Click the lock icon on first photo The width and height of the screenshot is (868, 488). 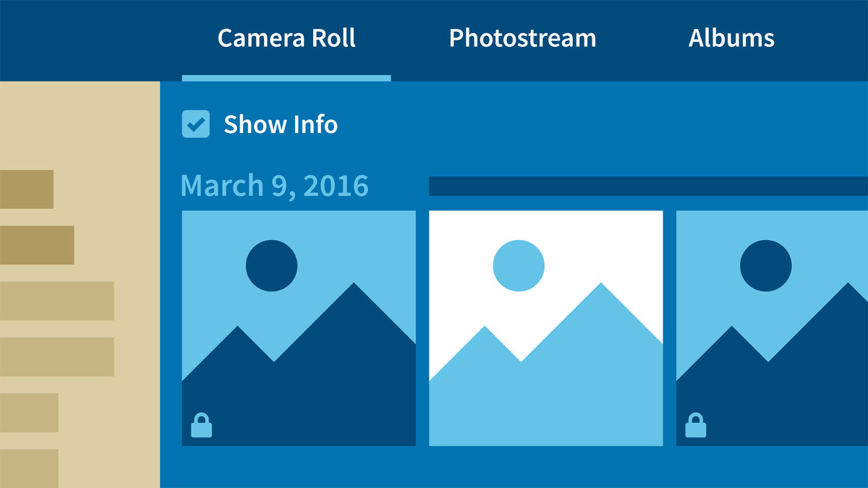click(201, 426)
